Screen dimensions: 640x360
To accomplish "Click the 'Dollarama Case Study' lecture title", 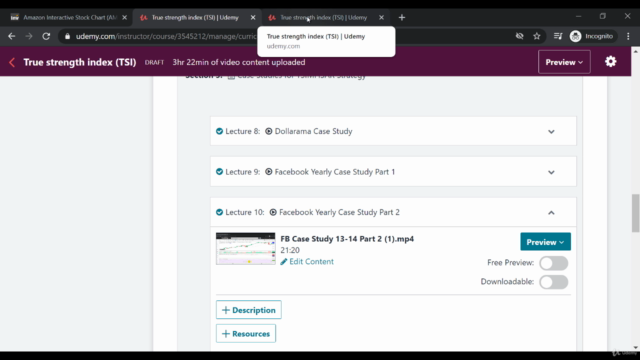I will tap(313, 131).
